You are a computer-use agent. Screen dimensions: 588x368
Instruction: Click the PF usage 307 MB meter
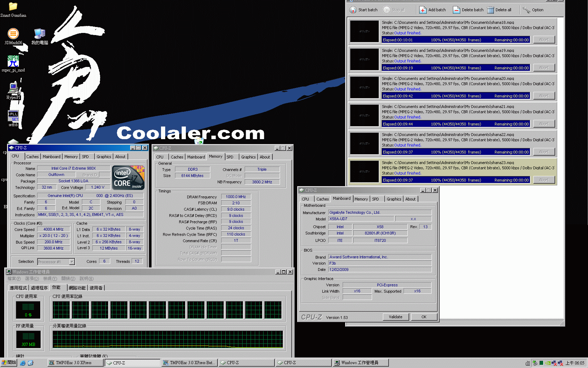(x=28, y=340)
